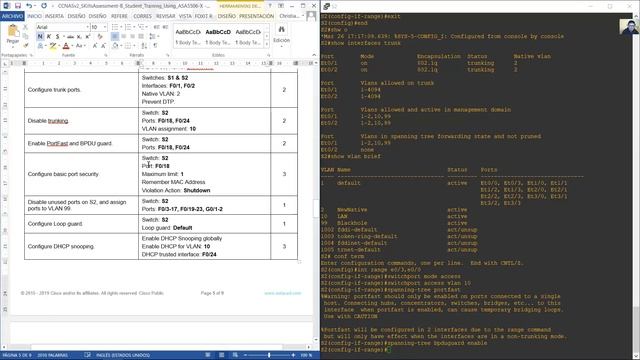Toggle left text alignment
640x360 pixels.
coord(115,37)
